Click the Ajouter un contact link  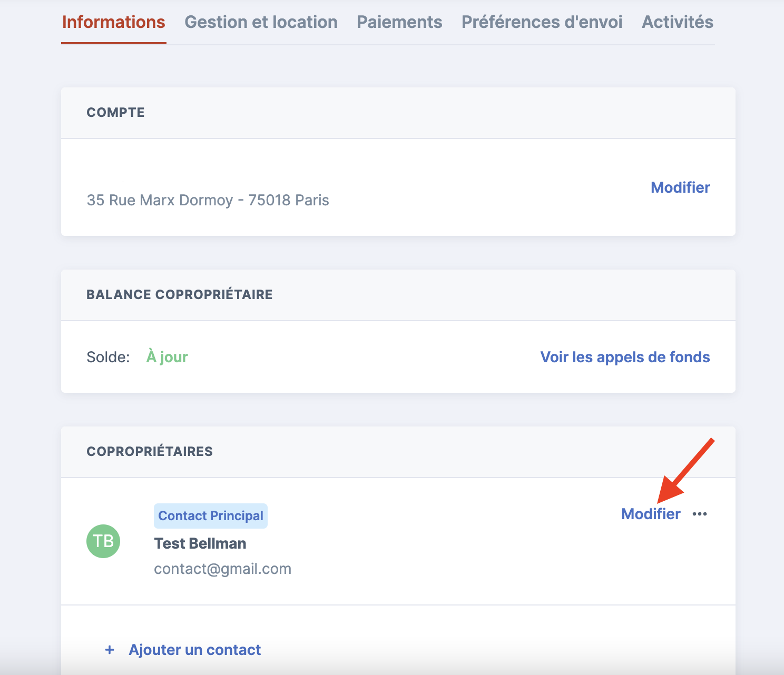[x=194, y=650]
